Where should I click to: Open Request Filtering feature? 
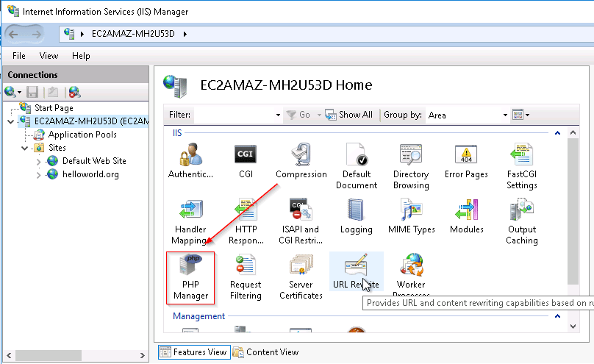pyautogui.click(x=246, y=277)
